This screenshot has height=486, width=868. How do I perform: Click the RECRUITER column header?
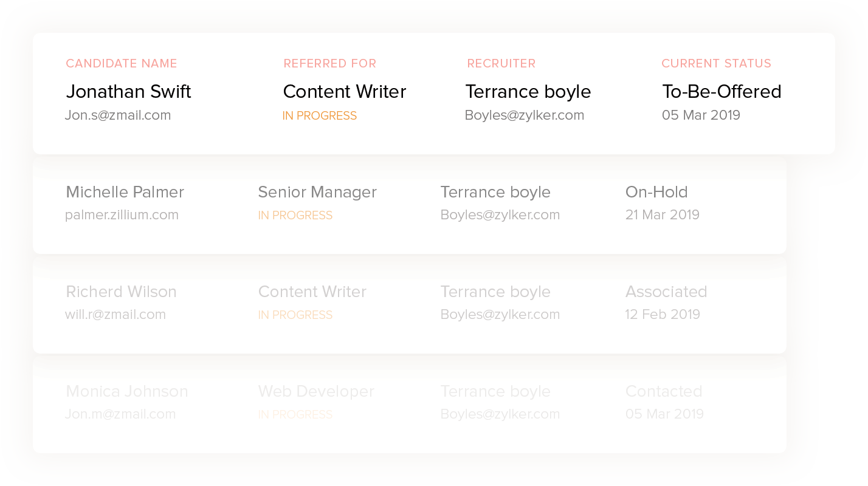tap(501, 64)
